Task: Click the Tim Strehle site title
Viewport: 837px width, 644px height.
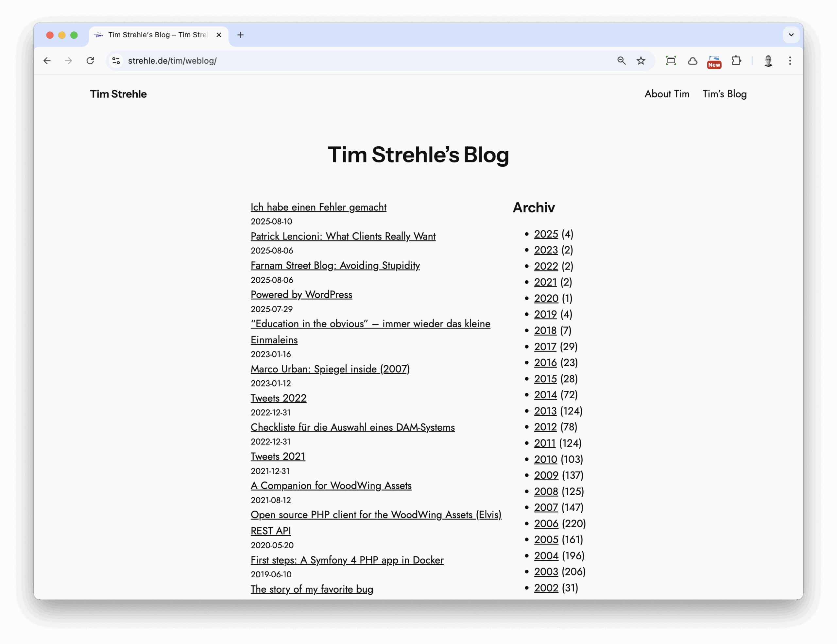Action: 118,94
